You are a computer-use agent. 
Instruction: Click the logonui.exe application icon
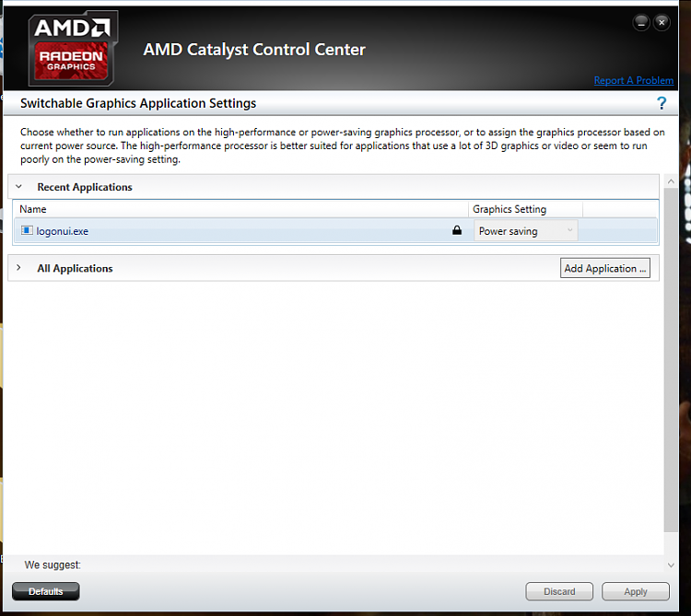(27, 230)
